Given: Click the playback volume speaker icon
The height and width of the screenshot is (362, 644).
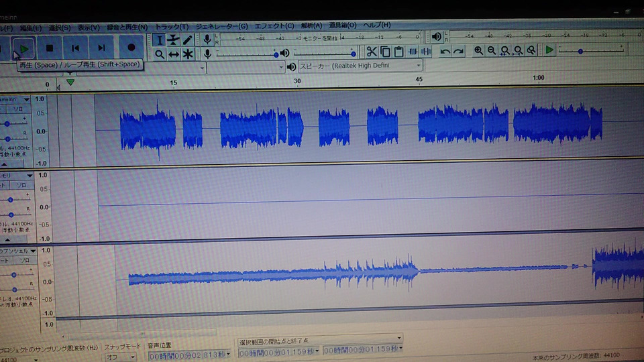Looking at the screenshot, I should click(x=284, y=53).
